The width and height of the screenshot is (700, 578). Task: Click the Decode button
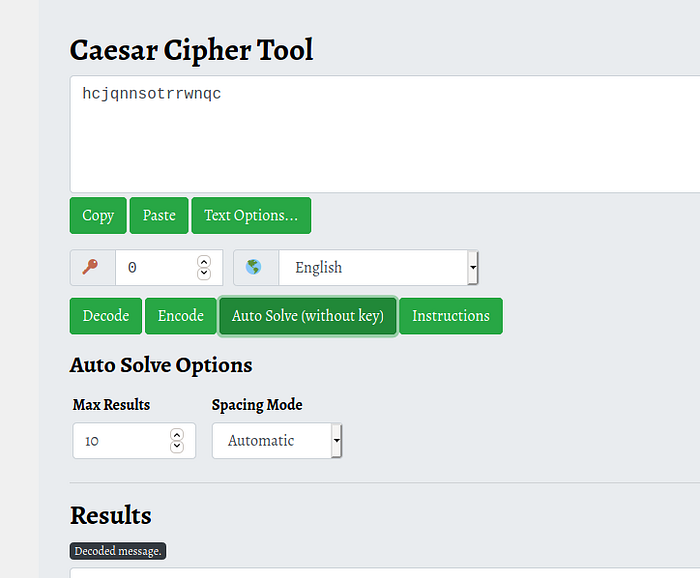click(x=106, y=316)
